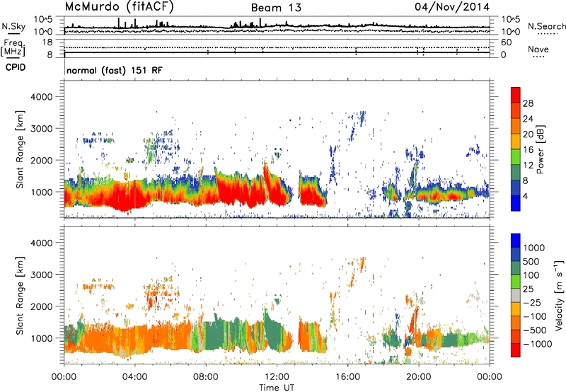Click the '4000' tick of the power panel
This screenshot has width=566, height=392.
pyautogui.click(x=42, y=97)
